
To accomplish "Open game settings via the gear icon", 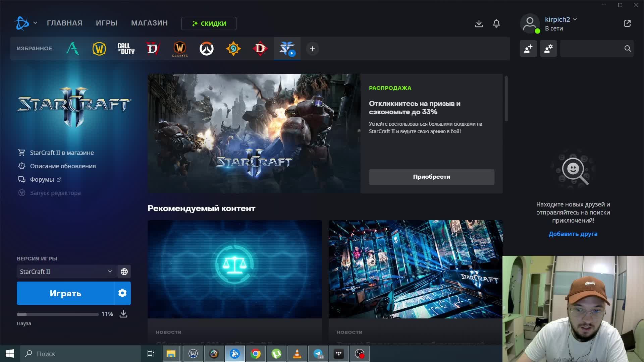I will click(122, 293).
